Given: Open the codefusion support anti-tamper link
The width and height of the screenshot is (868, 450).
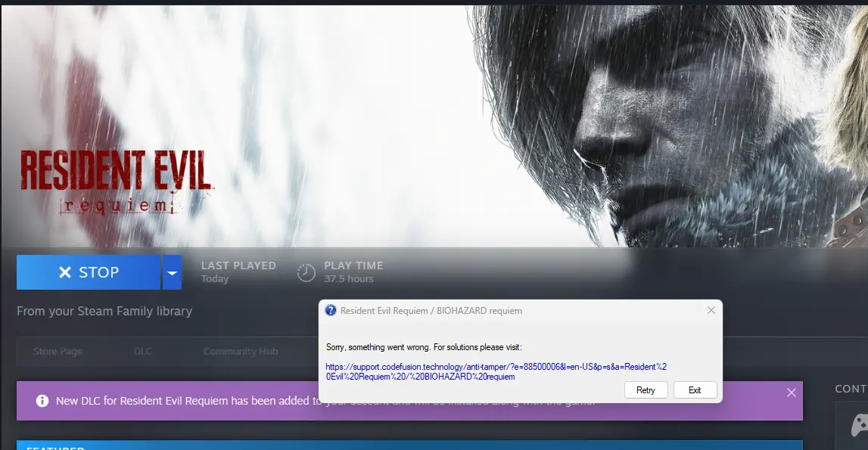Looking at the screenshot, I should click(x=496, y=371).
